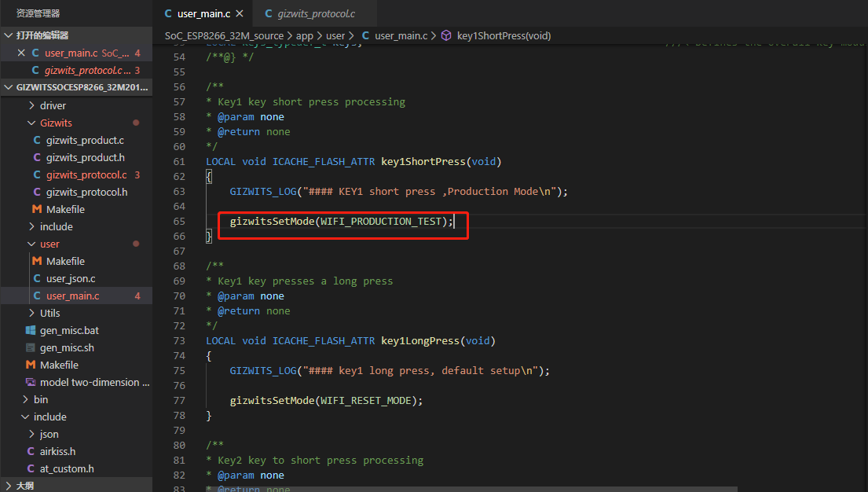Viewport: 868px width, 492px height.
Task: Click the gen_misc.bat Windows file icon
Action: coord(31,330)
